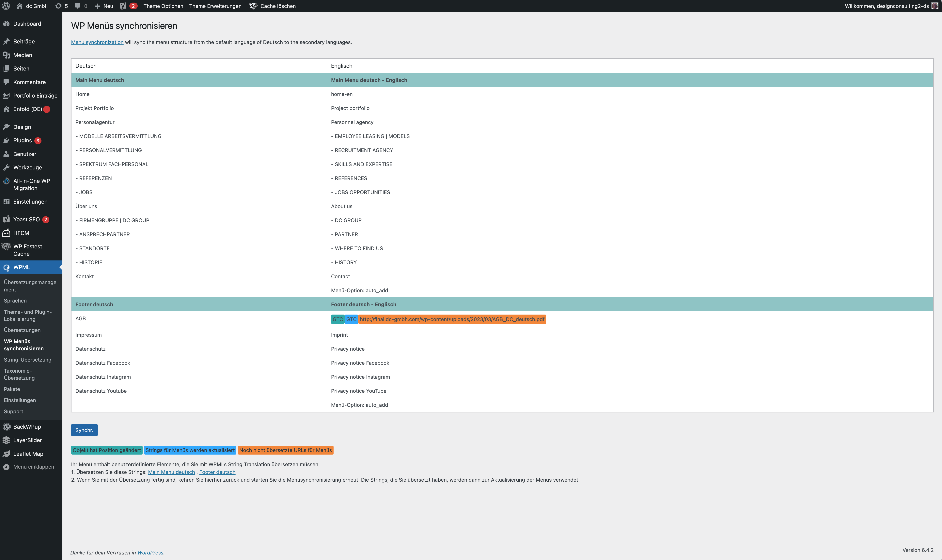Click the Dashboard icon in sidebar
Viewport: 942px width, 560px height.
pyautogui.click(x=6, y=24)
